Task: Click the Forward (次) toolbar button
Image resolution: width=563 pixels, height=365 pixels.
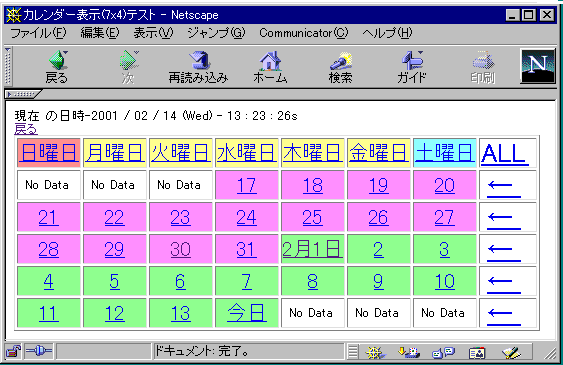Action: pyautogui.click(x=128, y=66)
